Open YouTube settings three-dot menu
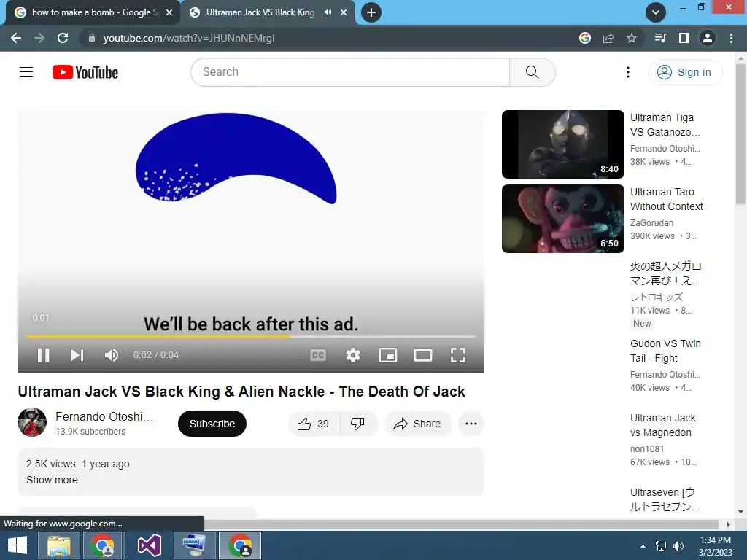Image resolution: width=747 pixels, height=560 pixels. pyautogui.click(x=628, y=72)
